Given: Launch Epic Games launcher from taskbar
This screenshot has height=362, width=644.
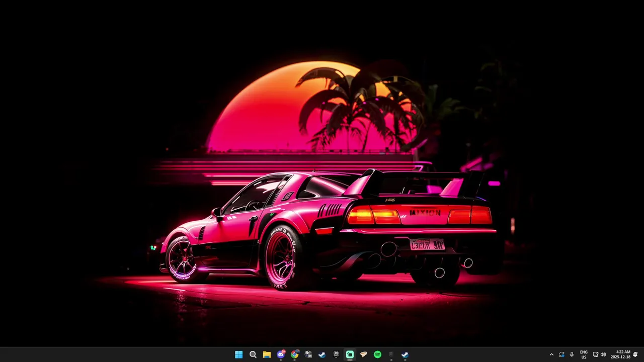Looking at the screenshot, I should (336, 354).
